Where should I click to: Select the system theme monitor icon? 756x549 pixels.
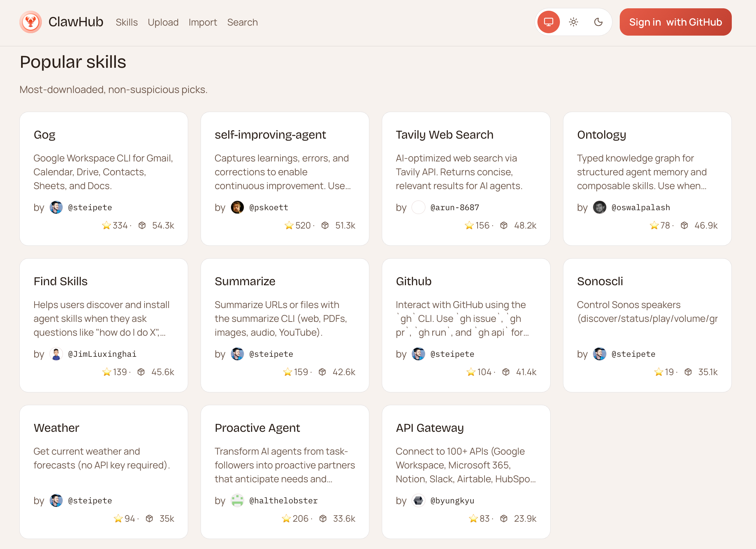[x=548, y=22]
